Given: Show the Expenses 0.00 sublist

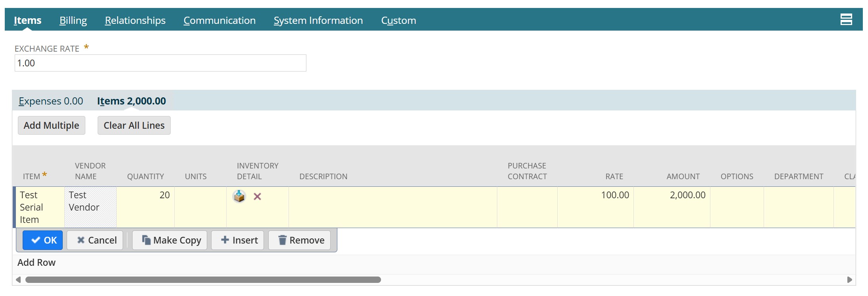Looking at the screenshot, I should pos(51,101).
